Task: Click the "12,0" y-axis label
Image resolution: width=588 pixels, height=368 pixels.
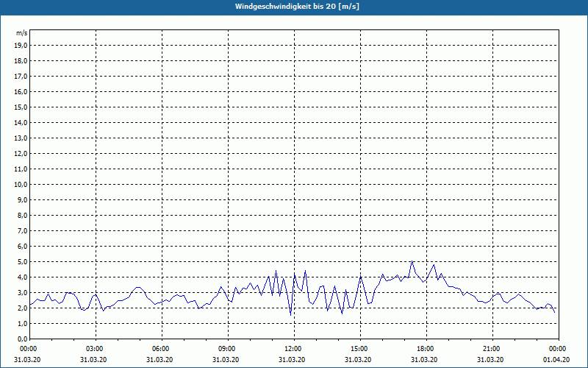Action: coord(21,154)
